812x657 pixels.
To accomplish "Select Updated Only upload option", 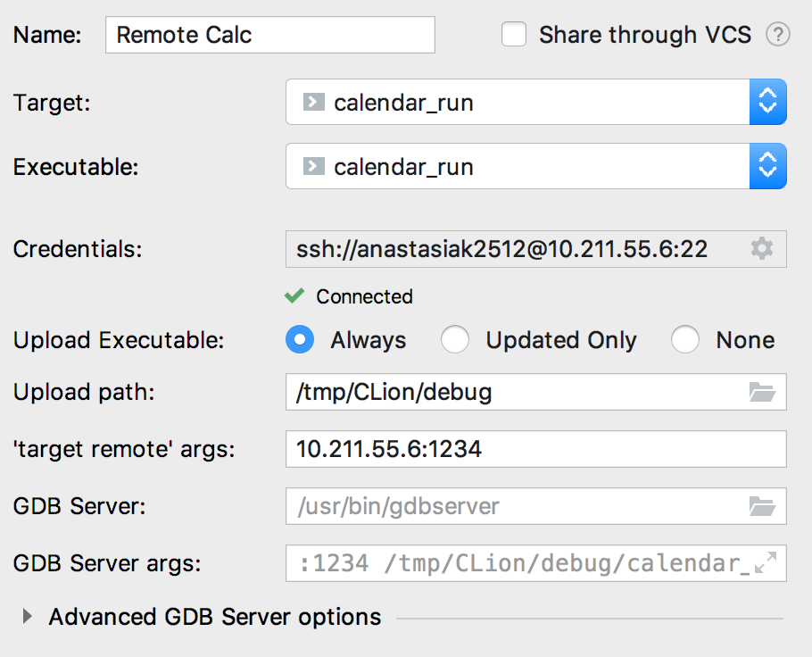I will [x=455, y=340].
